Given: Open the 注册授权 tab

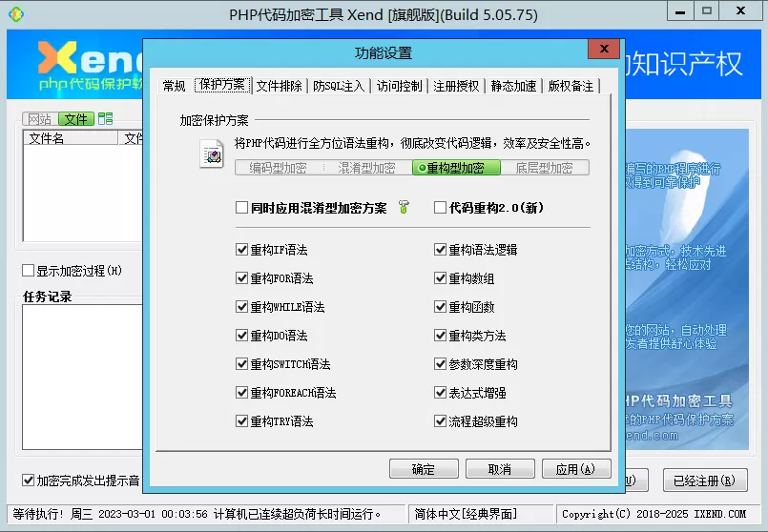Looking at the screenshot, I should [456, 86].
